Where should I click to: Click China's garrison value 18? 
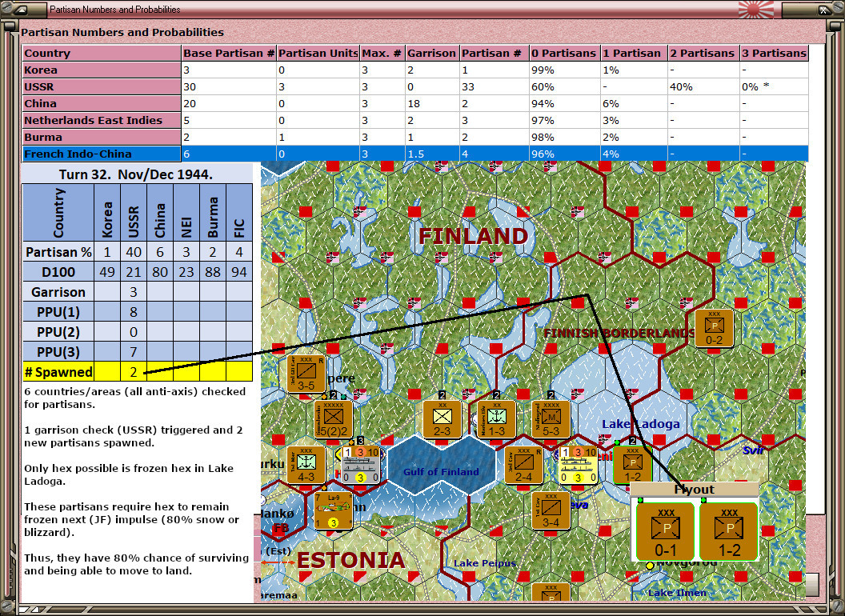point(431,103)
